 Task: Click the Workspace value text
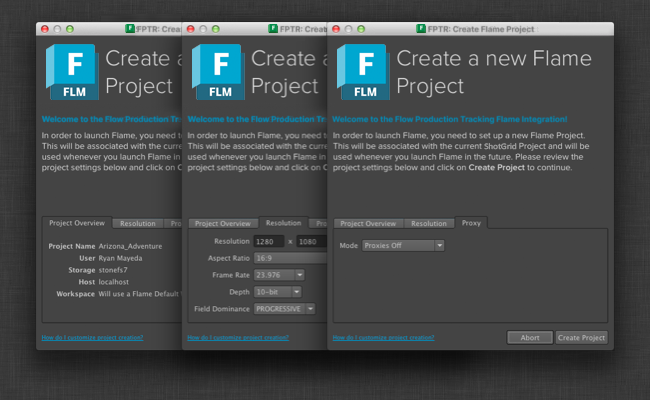138,294
